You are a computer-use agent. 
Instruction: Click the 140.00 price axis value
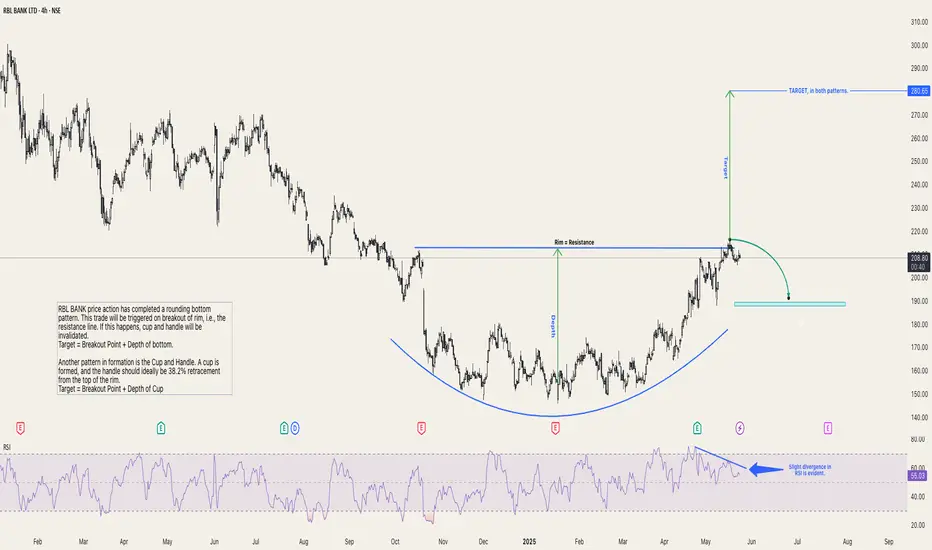[x=919, y=417]
